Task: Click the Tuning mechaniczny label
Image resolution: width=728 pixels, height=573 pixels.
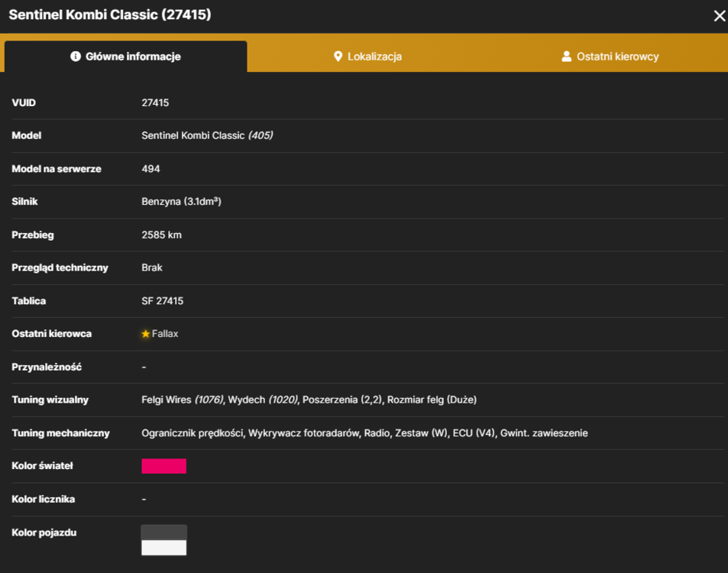Action: coord(61,433)
